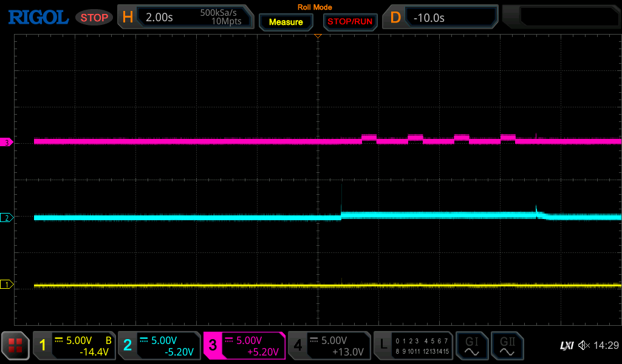Open the GII waveform generator icon
This screenshot has height=364, width=622.
tap(507, 345)
